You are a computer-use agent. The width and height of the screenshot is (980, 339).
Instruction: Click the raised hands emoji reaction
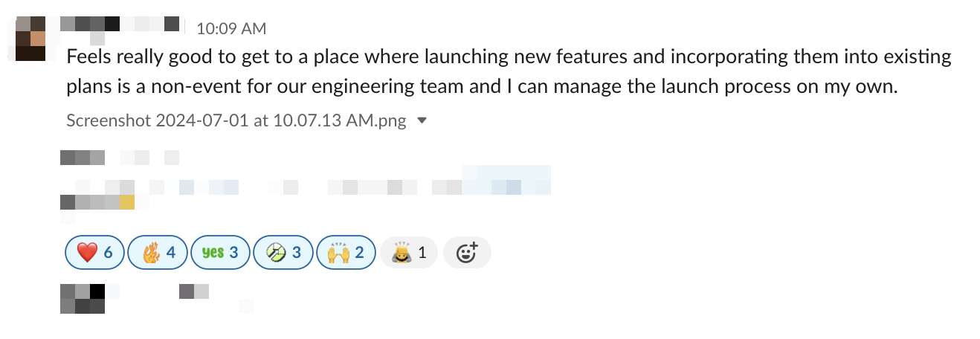click(346, 253)
